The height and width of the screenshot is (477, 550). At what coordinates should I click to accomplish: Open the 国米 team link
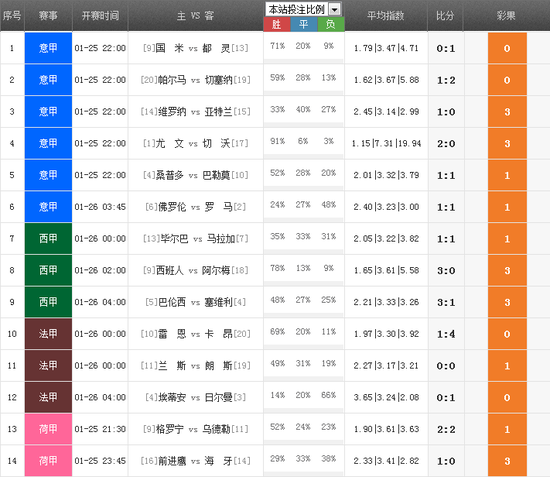coord(170,48)
